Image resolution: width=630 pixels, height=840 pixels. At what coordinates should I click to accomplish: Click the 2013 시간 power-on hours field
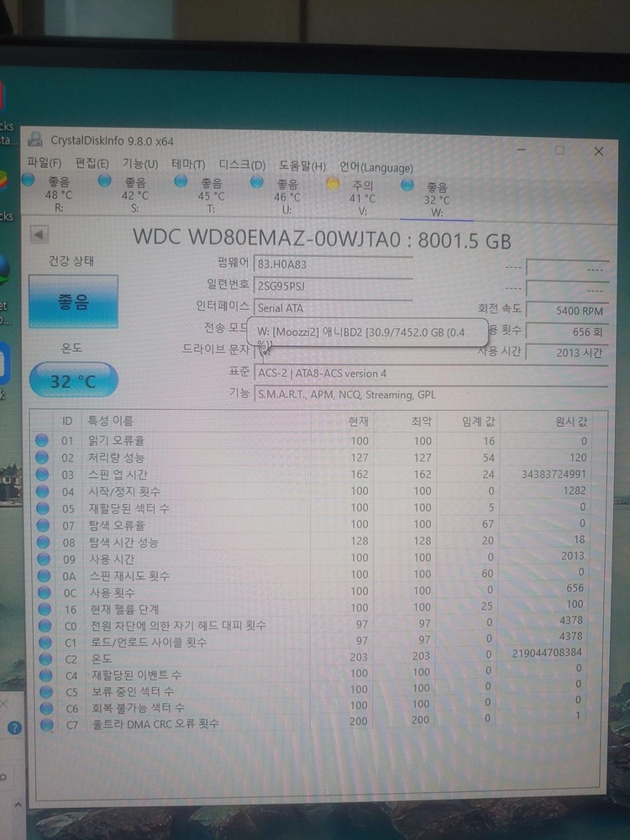click(x=567, y=353)
